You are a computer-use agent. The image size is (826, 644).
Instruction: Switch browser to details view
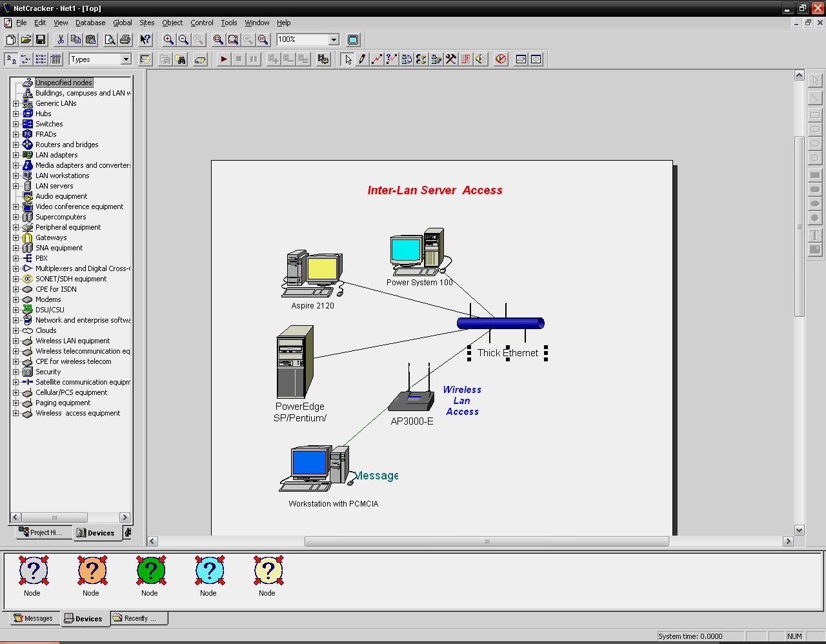click(x=55, y=59)
